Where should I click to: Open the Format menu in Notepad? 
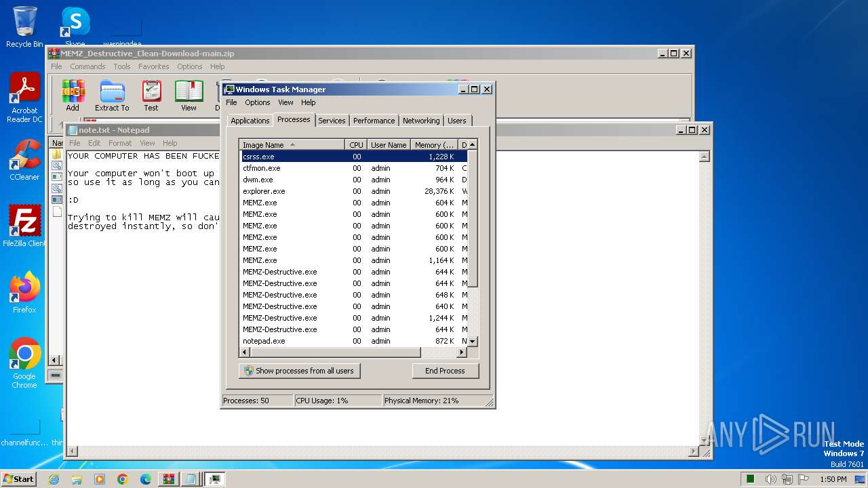click(120, 143)
